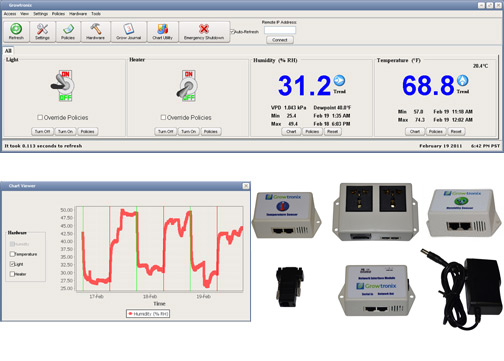Click the February 19 2011 date in status bar
The width and height of the screenshot is (504, 361).
(x=441, y=146)
